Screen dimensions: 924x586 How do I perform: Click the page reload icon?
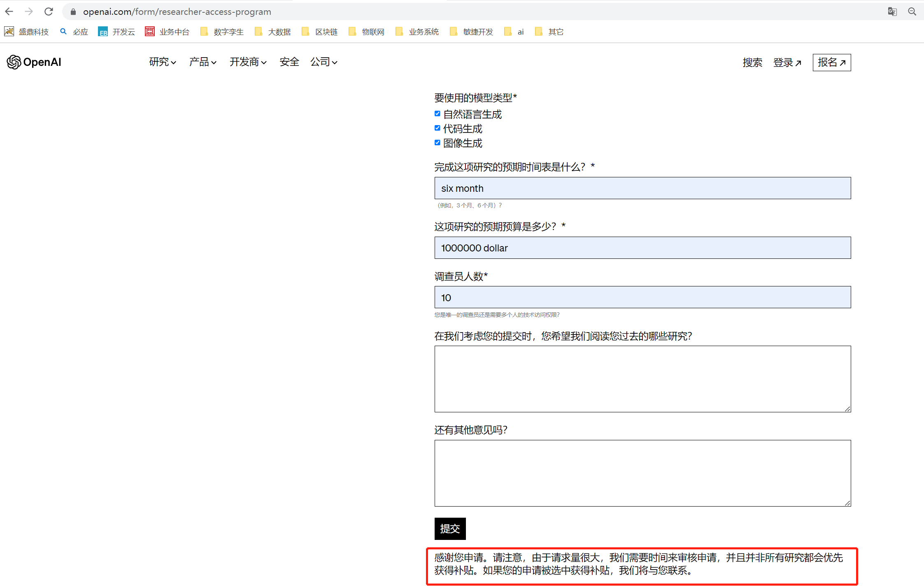click(x=49, y=12)
